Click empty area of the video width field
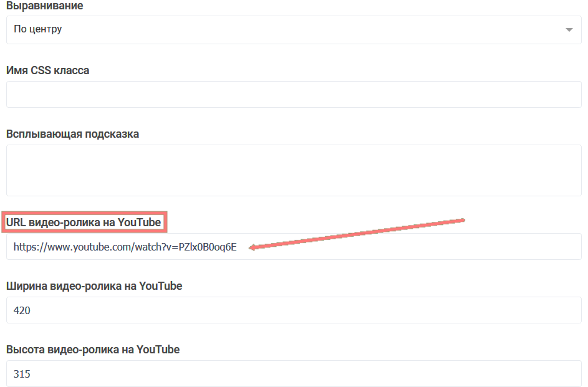The width and height of the screenshot is (588, 387). click(x=312, y=310)
